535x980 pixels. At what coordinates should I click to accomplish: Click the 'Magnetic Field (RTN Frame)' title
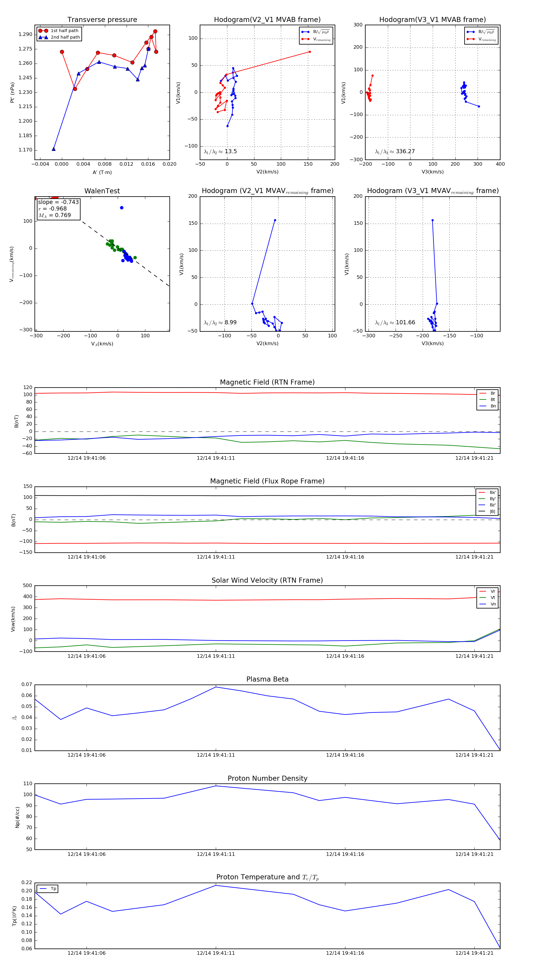pyautogui.click(x=267, y=382)
